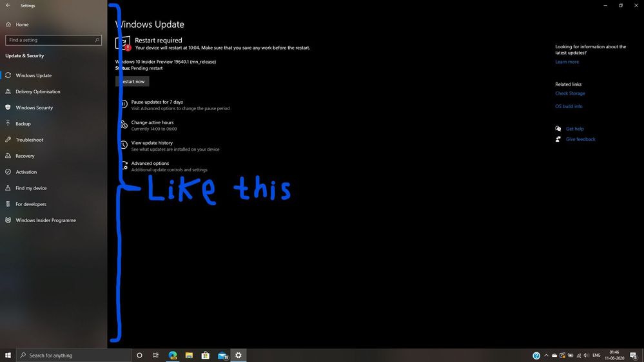Pause updates for 7 days
This screenshot has width=644, height=362.
[157, 102]
